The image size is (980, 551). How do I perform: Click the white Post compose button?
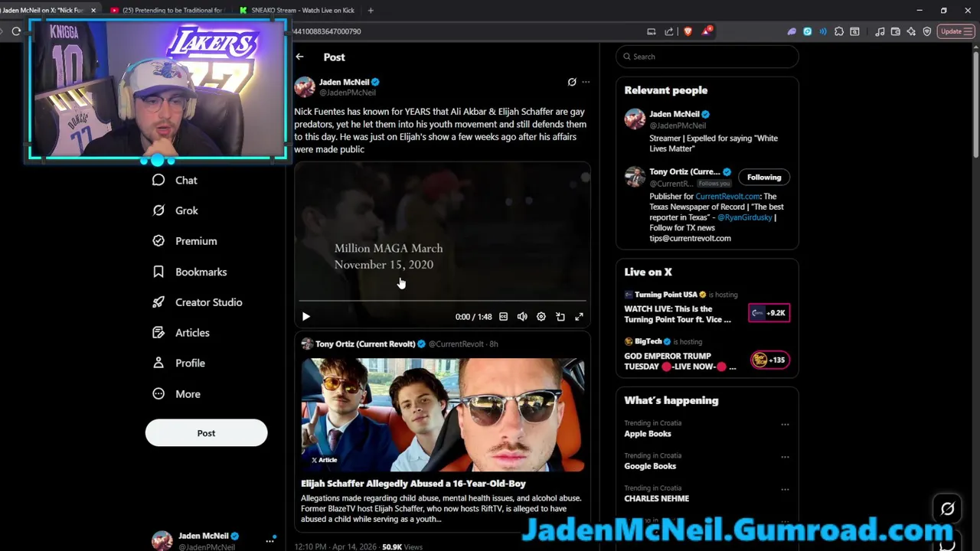tap(206, 433)
